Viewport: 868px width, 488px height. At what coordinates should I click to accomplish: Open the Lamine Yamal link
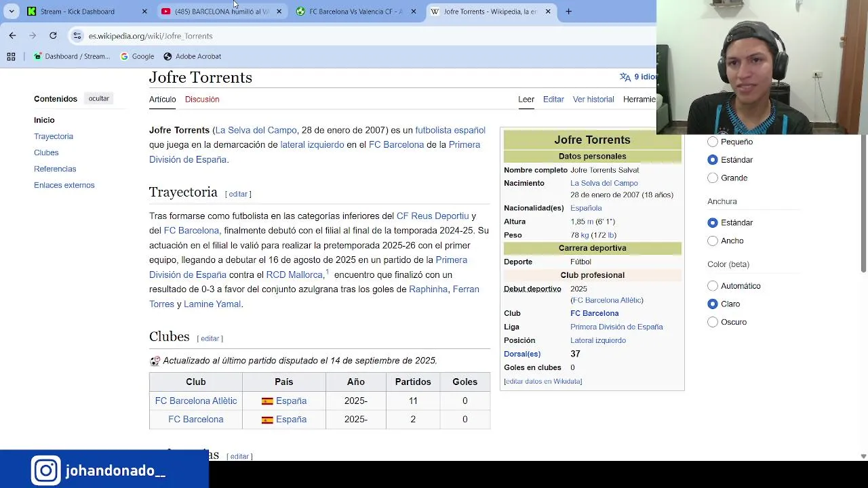coord(212,304)
